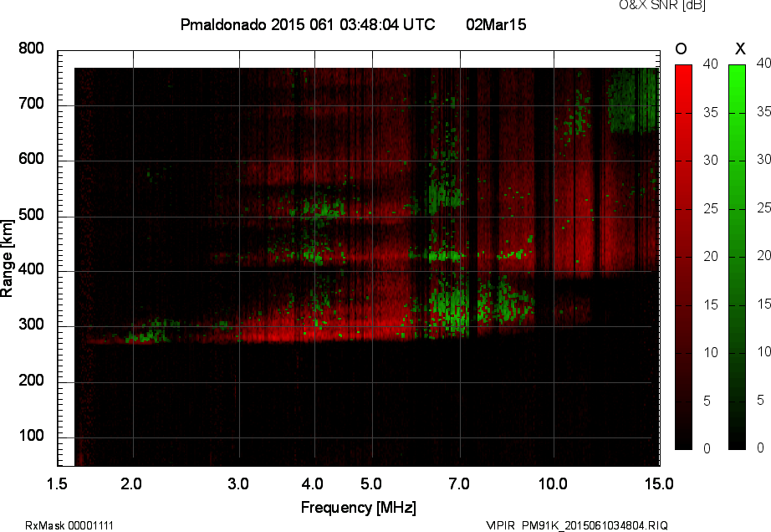Click the VIPIR PM91K RIQ filename text
This screenshot has width=771, height=532.
tap(577, 524)
